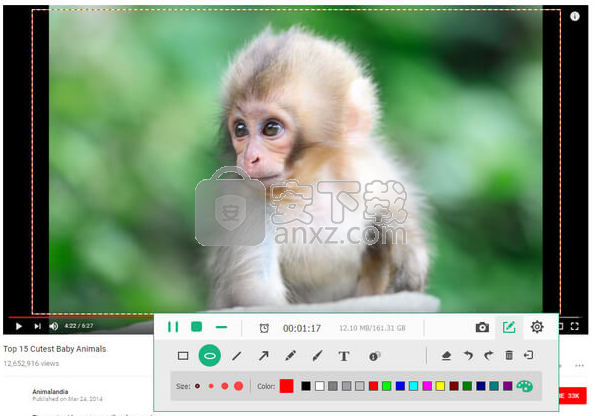Select the Ellipse drawing tool
The height and width of the screenshot is (416, 606).
click(x=210, y=356)
